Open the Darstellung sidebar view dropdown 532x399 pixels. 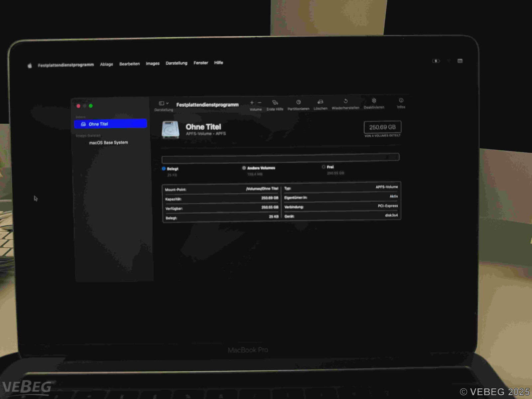tap(164, 103)
